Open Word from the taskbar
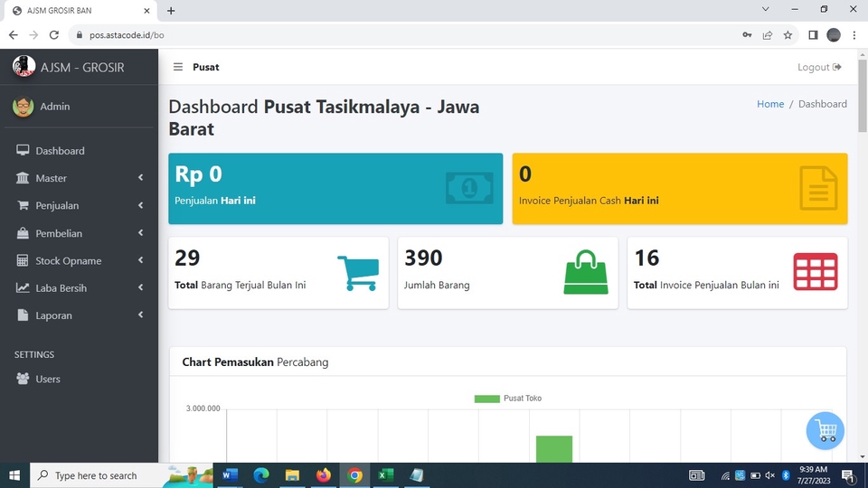Image resolution: width=868 pixels, height=488 pixels. pos(229,475)
